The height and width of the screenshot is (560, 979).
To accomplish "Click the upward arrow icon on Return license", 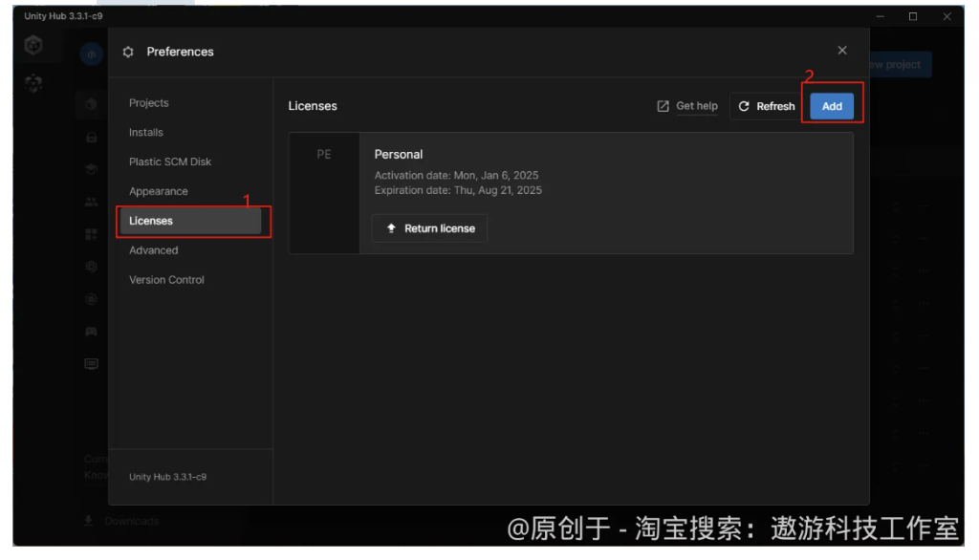I will [391, 227].
